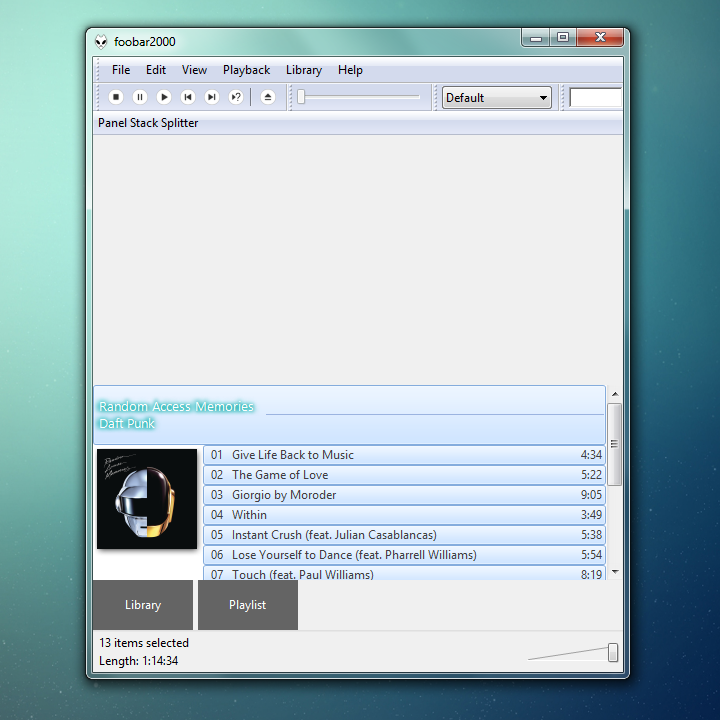Click the Open/eject file icon
Image resolution: width=720 pixels, height=720 pixels.
tap(268, 97)
